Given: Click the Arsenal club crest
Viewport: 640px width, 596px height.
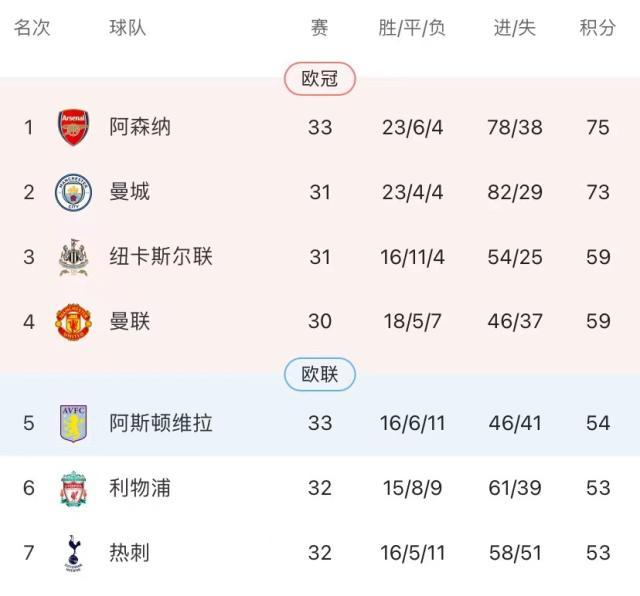Looking at the screenshot, I should [73, 127].
